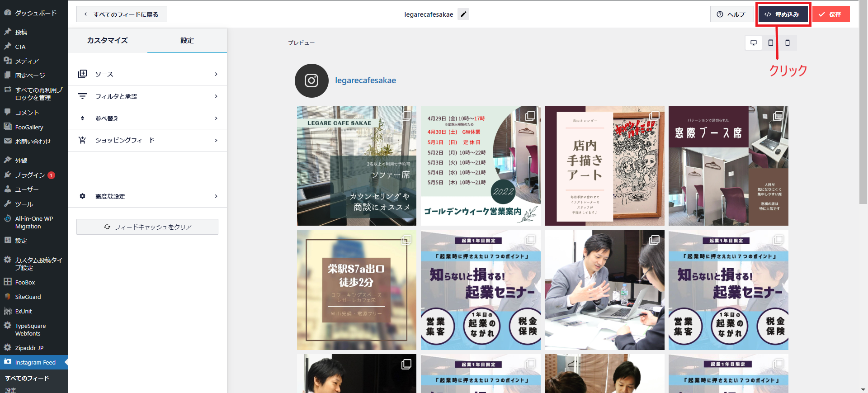This screenshot has width=868, height=393.
Task: Click the 埋め込み embed button
Action: click(783, 14)
